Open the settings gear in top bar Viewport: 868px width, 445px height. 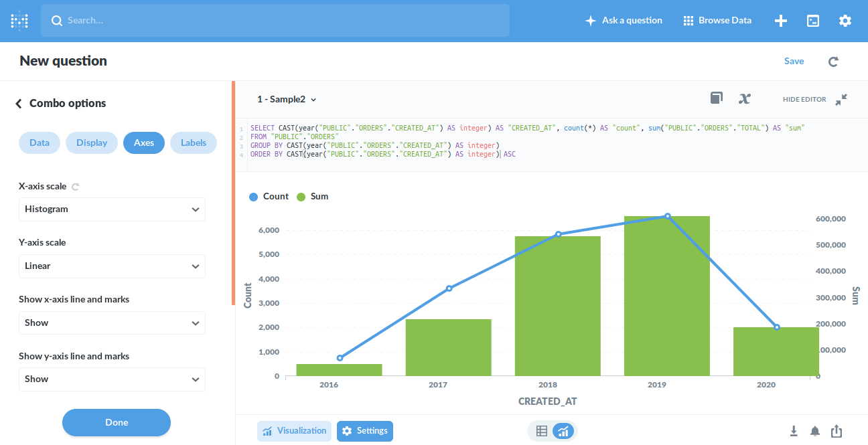[845, 21]
